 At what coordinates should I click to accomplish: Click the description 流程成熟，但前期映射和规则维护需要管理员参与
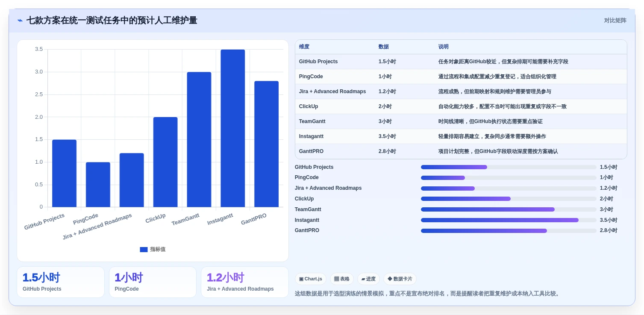coord(495,91)
